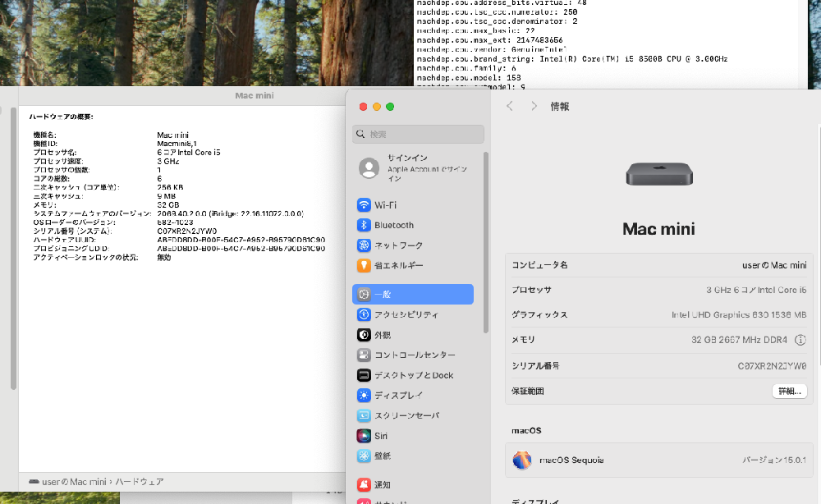Click the 32 GB memory value in System Information
The image size is (821, 504).
(168, 204)
